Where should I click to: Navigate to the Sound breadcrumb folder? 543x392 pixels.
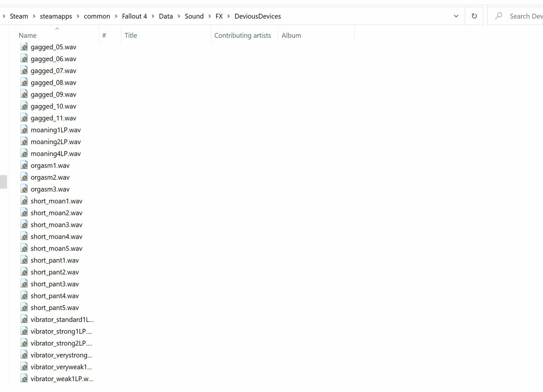pyautogui.click(x=194, y=16)
